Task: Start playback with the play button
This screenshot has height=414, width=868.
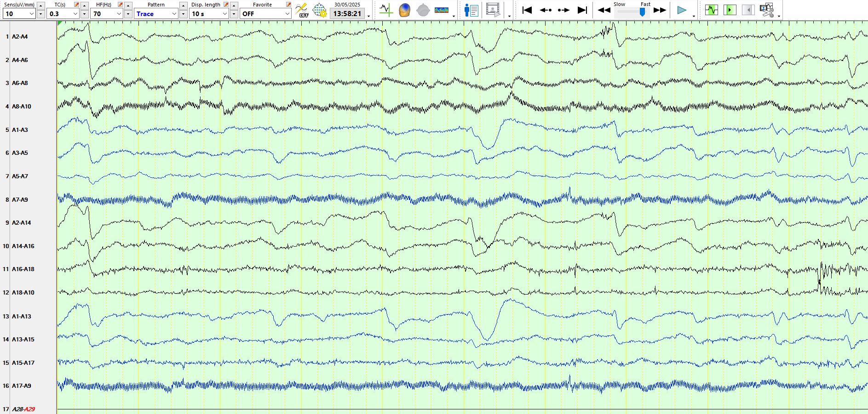Action: (682, 10)
